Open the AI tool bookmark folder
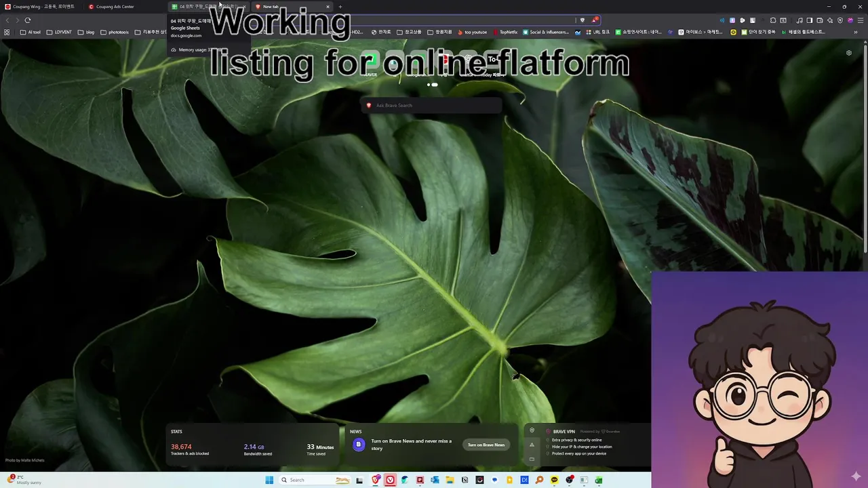The width and height of the screenshot is (868, 488). coord(31,32)
